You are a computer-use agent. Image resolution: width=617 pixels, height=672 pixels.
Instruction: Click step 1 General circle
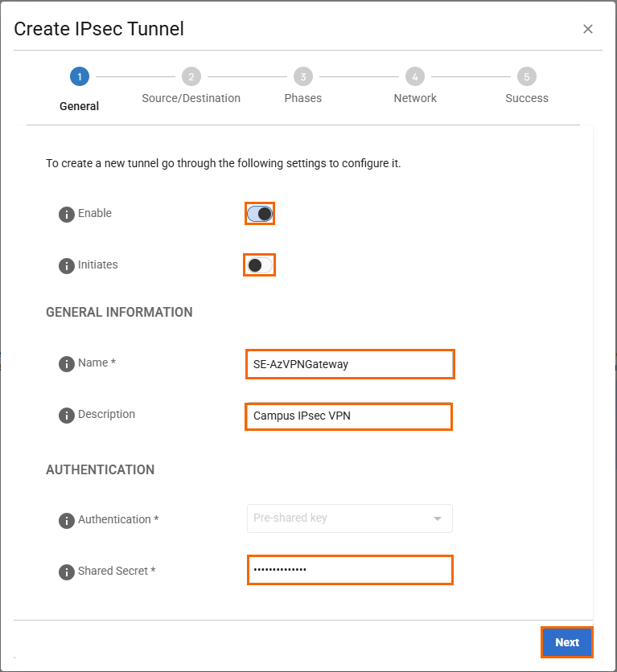point(79,77)
